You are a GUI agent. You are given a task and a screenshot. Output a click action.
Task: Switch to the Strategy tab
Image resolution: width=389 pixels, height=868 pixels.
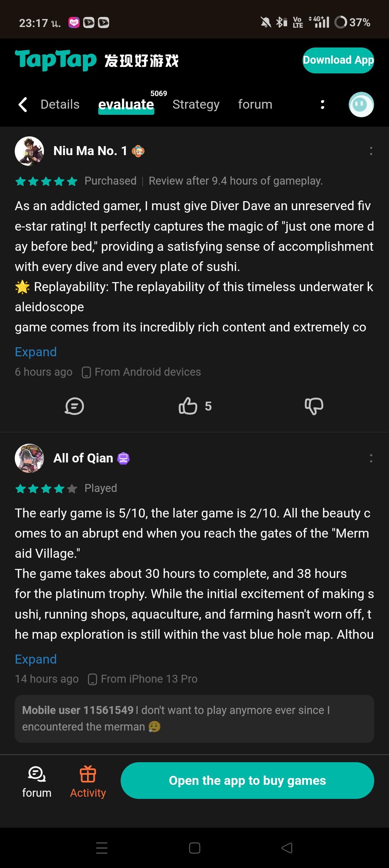pos(196,105)
